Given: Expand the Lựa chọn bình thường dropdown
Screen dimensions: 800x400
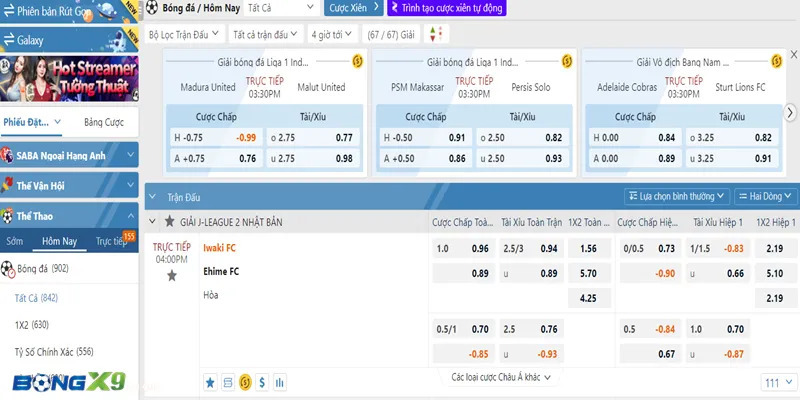Looking at the screenshot, I should tap(676, 196).
